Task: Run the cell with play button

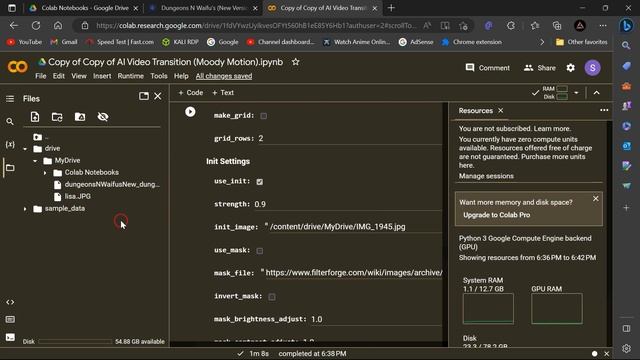Action: click(x=190, y=112)
